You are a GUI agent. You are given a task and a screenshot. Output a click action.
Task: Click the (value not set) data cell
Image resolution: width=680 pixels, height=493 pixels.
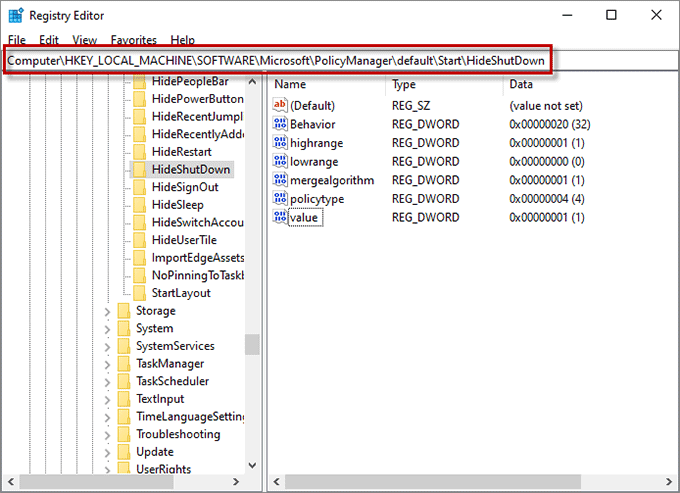pyautogui.click(x=546, y=106)
